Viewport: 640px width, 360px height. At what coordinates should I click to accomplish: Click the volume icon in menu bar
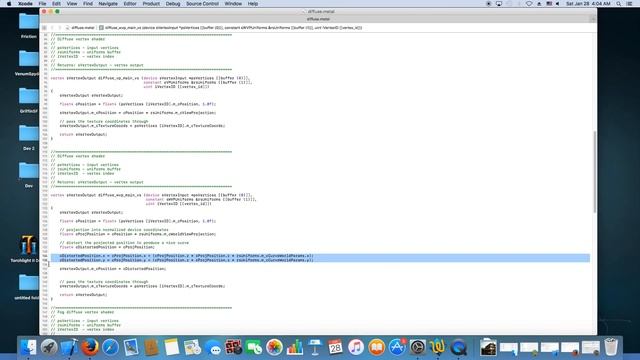click(x=558, y=4)
